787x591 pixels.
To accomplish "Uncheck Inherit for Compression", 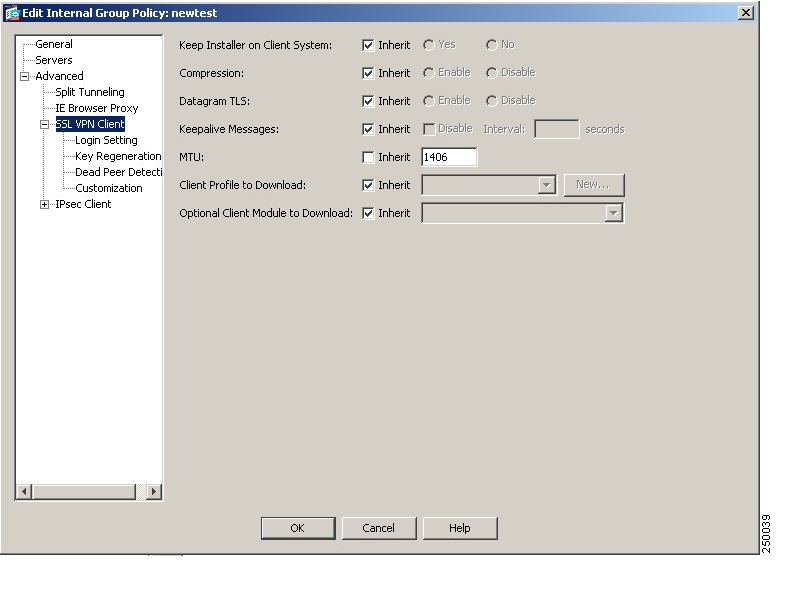I will 368,73.
